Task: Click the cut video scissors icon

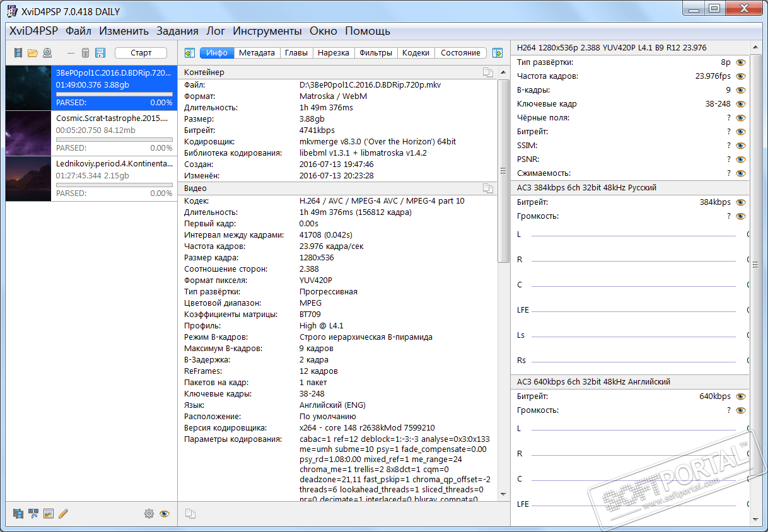Action: (x=33, y=514)
